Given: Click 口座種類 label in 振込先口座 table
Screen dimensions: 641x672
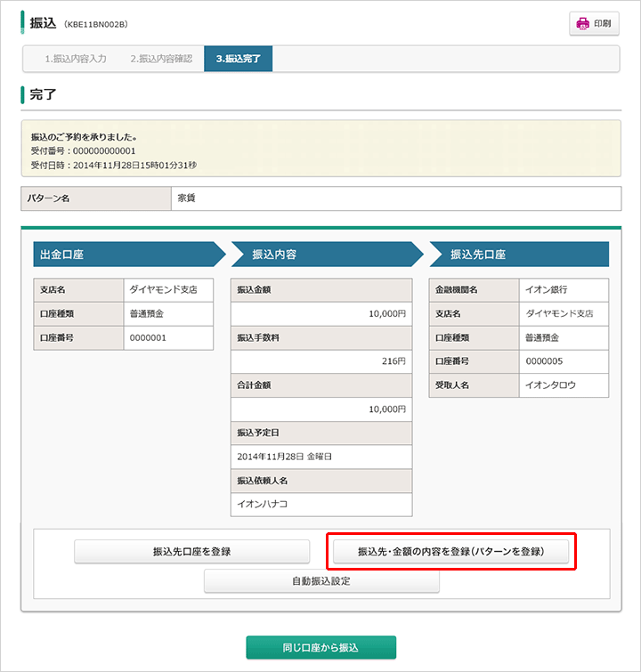Looking at the screenshot, I should click(452, 337).
